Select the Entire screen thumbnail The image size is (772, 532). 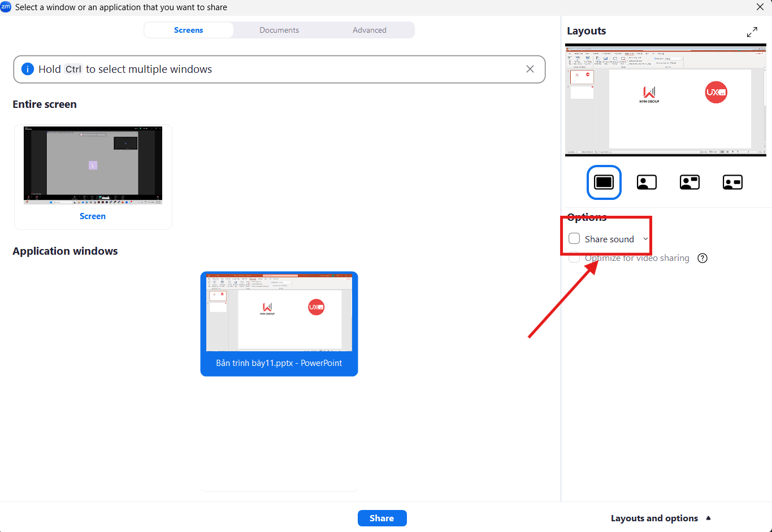[x=92, y=165]
